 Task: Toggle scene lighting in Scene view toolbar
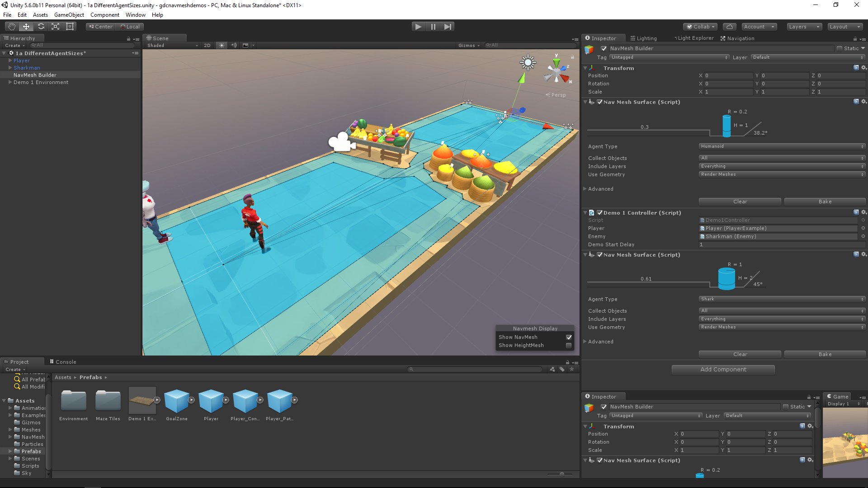coord(221,45)
